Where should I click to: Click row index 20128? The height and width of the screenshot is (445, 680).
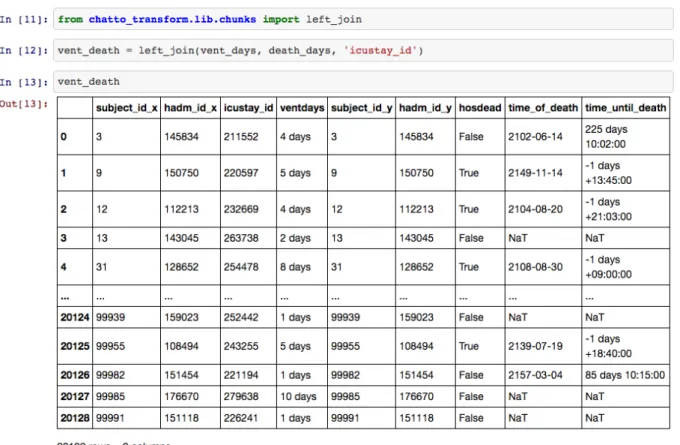(x=75, y=418)
